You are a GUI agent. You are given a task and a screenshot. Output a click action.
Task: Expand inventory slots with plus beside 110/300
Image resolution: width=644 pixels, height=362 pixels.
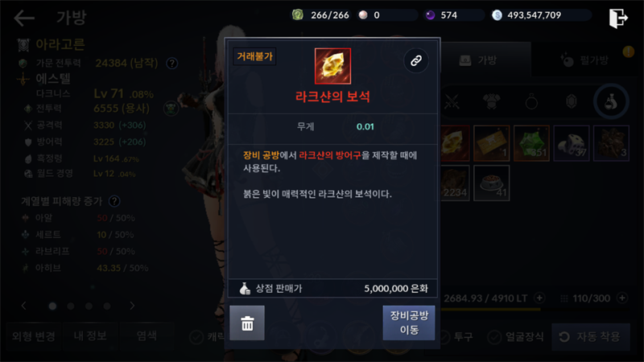[622, 298]
